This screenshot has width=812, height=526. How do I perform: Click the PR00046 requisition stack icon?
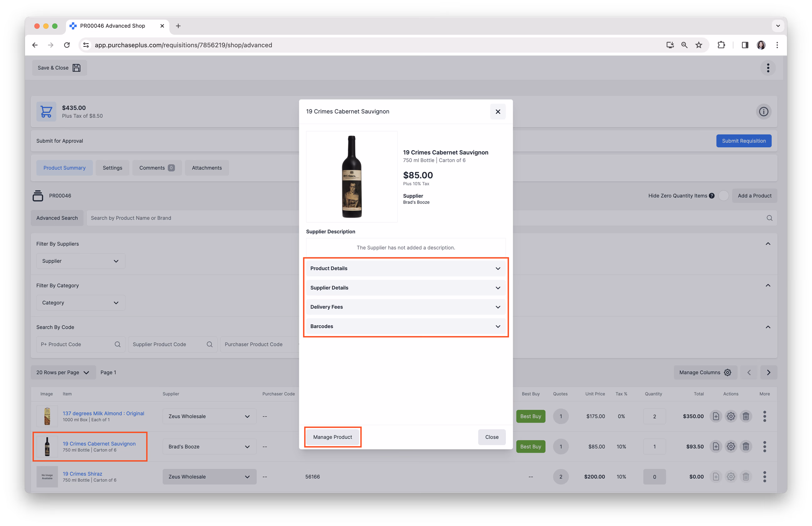[38, 196]
